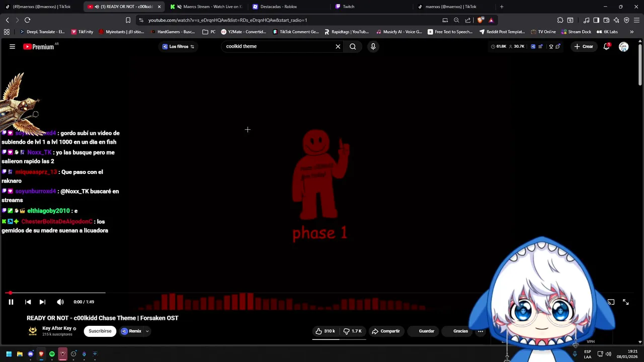644x362 pixels.
Task: Like the video (310 k thumbs up)
Action: click(x=326, y=331)
